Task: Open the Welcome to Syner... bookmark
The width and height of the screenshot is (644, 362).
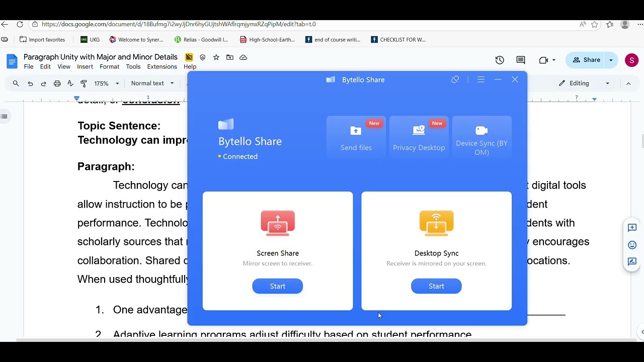Action: pos(136,40)
